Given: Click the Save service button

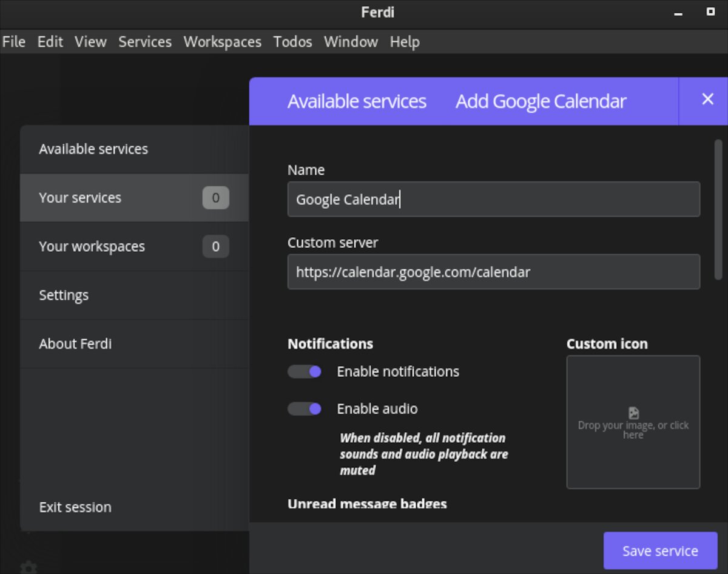Looking at the screenshot, I should pyautogui.click(x=659, y=551).
